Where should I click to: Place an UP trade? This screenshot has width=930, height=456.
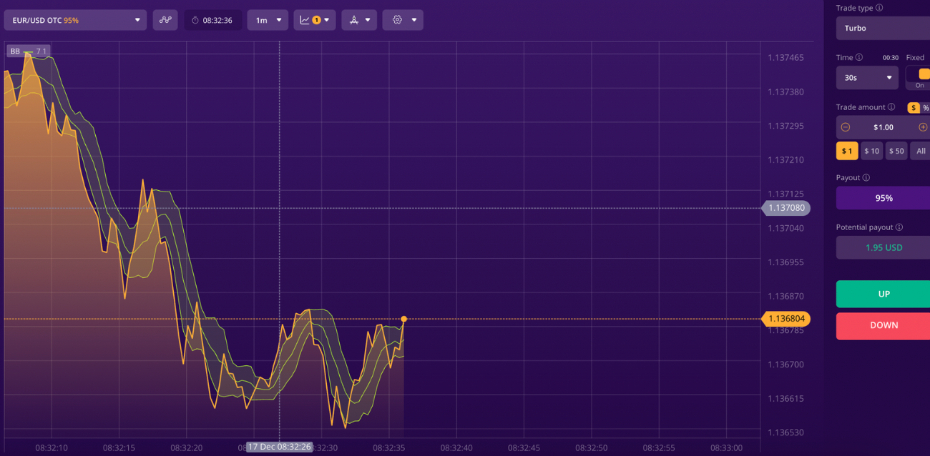[883, 294]
